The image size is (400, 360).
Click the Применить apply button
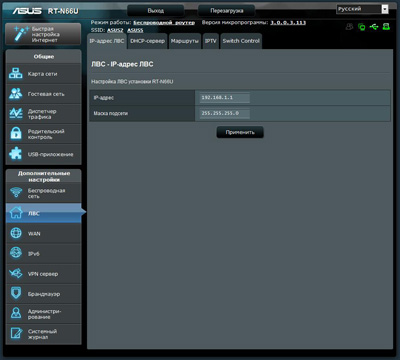coord(240,132)
